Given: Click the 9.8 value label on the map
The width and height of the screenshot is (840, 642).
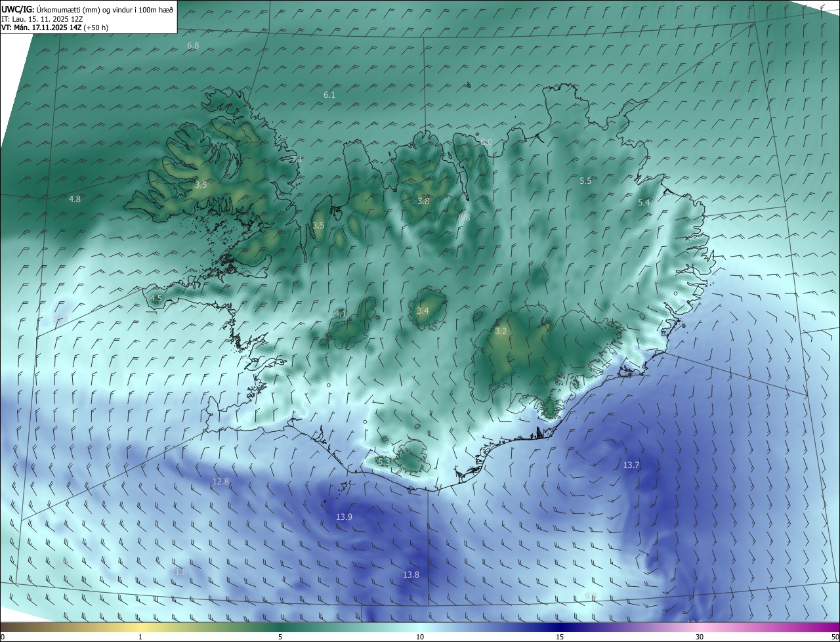Looking at the screenshot, I should click(591, 596).
